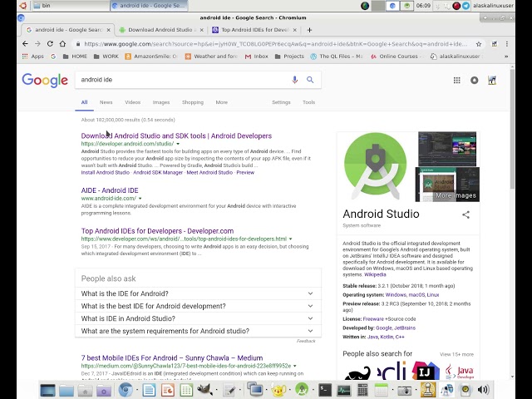This screenshot has width=532, height=399.
Task: Open 7 best Mobile IDEs Medium result
Action: pyautogui.click(x=172, y=358)
